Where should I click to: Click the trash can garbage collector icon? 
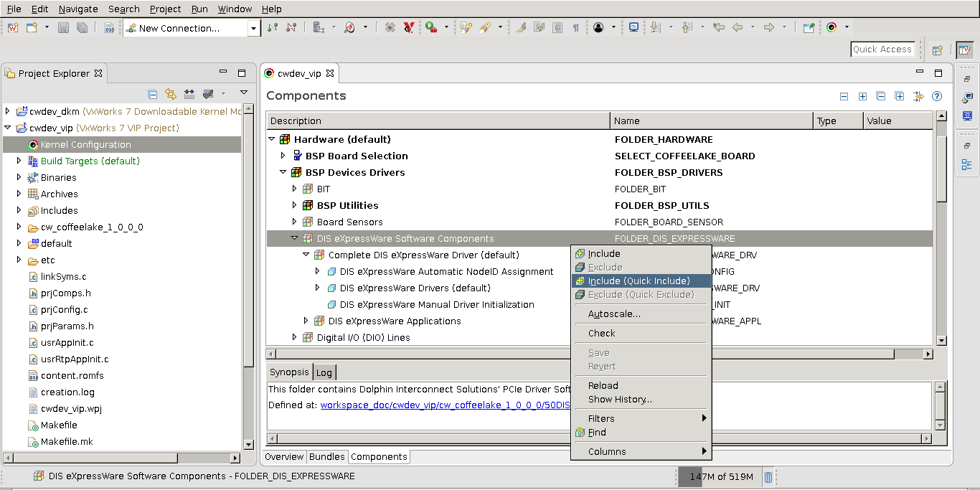coord(768,477)
